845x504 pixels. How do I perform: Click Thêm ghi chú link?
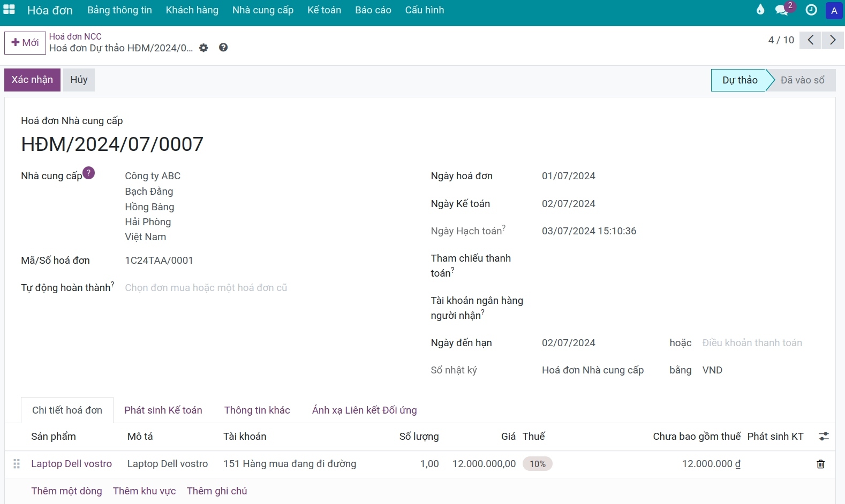[217, 491]
